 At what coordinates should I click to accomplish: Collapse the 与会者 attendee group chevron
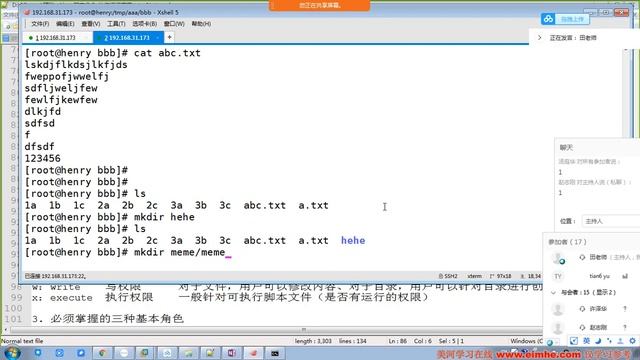coord(553,292)
